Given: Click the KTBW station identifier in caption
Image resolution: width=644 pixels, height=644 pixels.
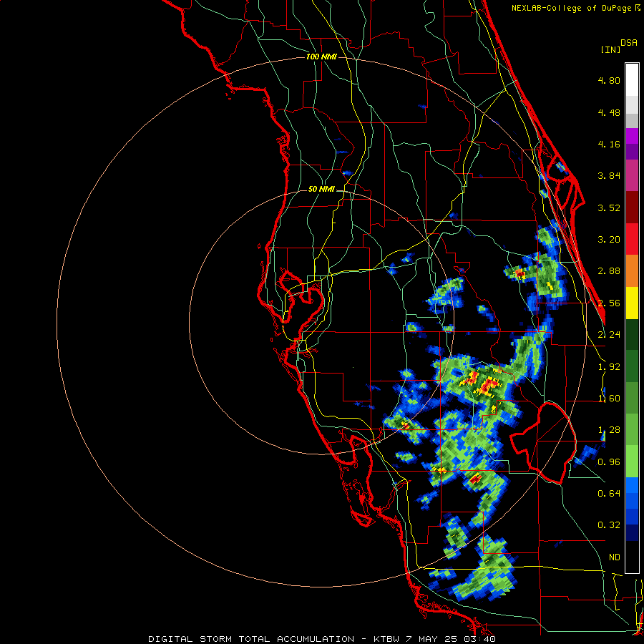Looking at the screenshot, I should [x=388, y=639].
